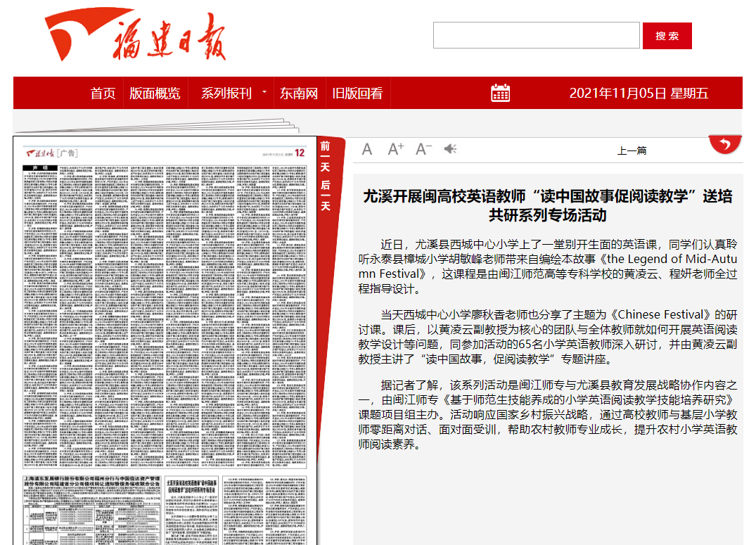Visit 东南网 from the navigation bar
Screen dimensions: 756x545
pyautogui.click(x=299, y=93)
